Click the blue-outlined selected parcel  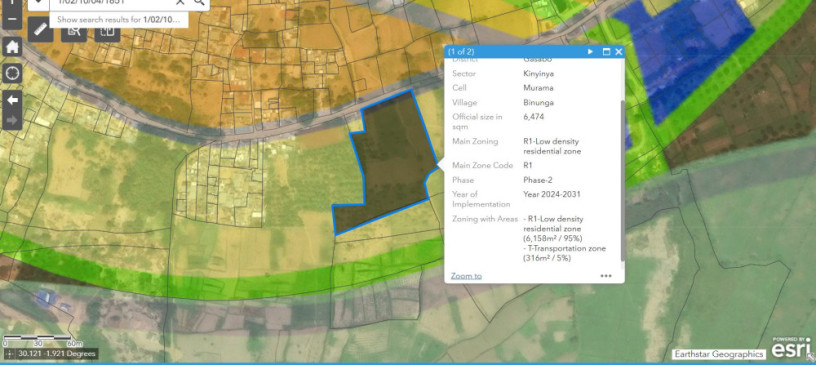coord(393,161)
